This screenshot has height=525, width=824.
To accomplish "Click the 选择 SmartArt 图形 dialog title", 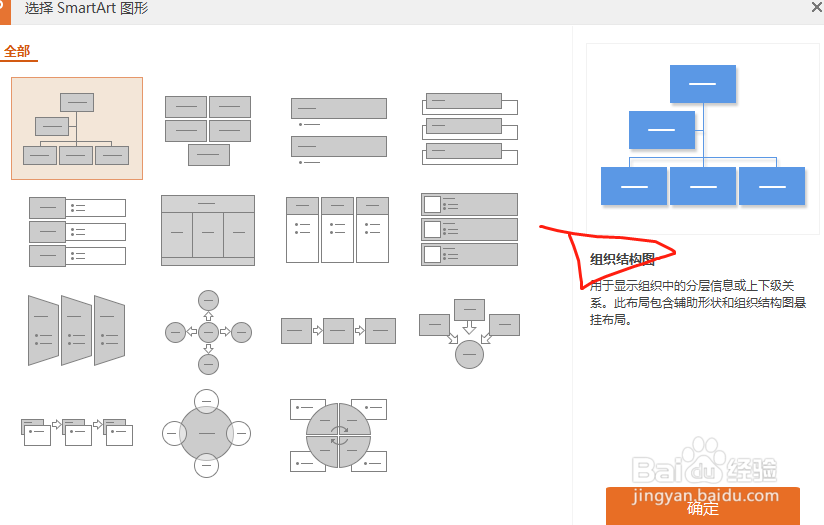I will 86,8.
